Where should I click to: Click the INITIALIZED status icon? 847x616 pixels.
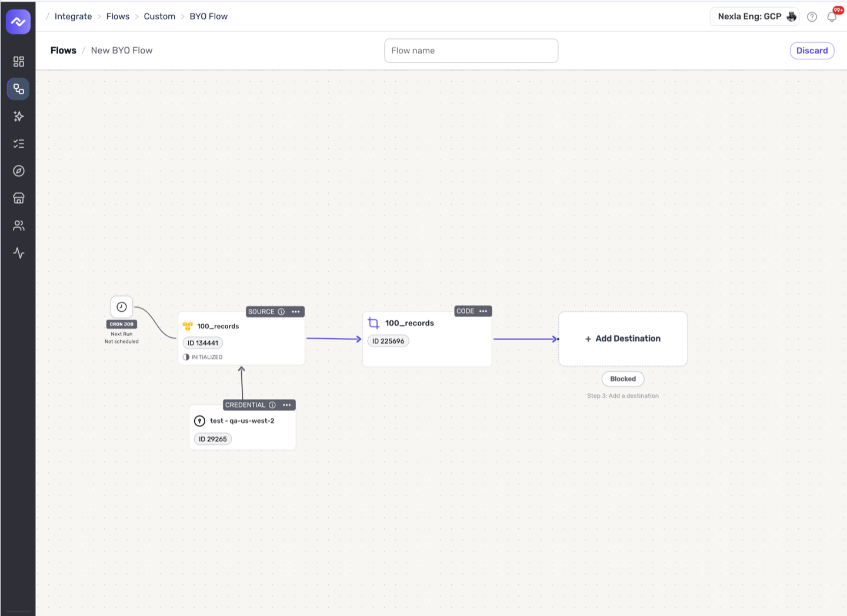186,357
